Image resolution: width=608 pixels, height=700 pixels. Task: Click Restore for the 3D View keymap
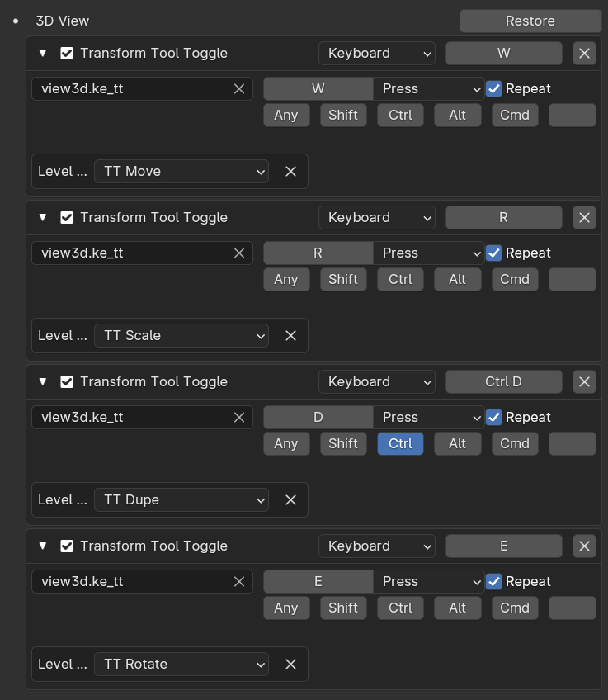(530, 21)
